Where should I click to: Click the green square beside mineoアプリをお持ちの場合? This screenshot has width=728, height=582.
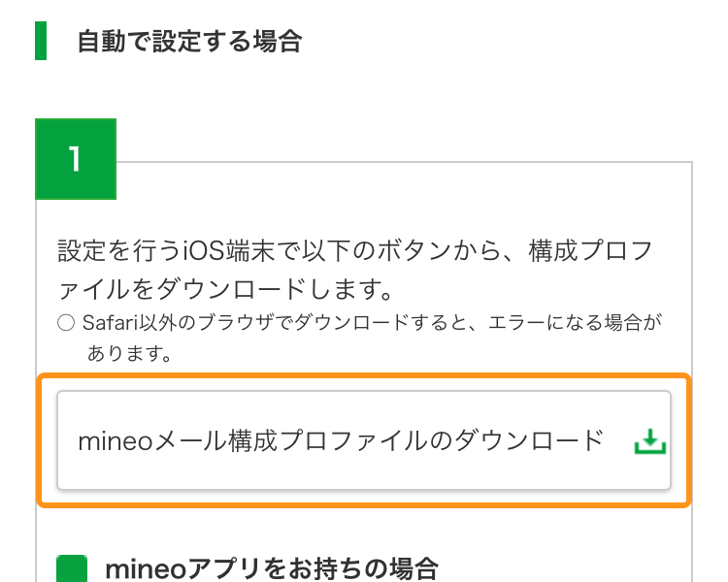pyautogui.click(x=72, y=568)
